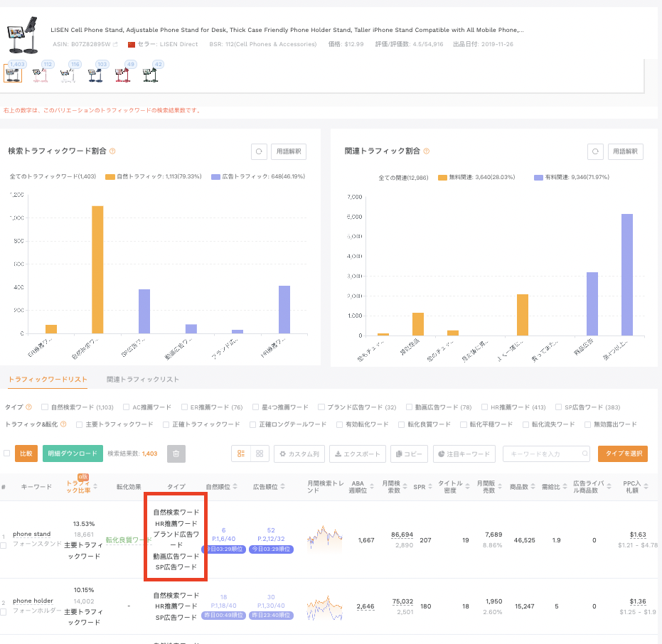
Task: Click the orange 比較 button
Action: click(26, 454)
